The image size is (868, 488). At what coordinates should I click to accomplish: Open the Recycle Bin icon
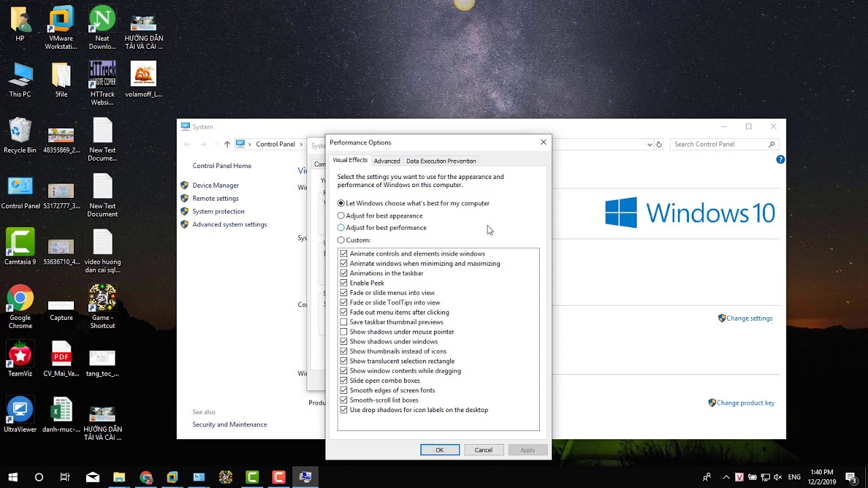tap(20, 136)
